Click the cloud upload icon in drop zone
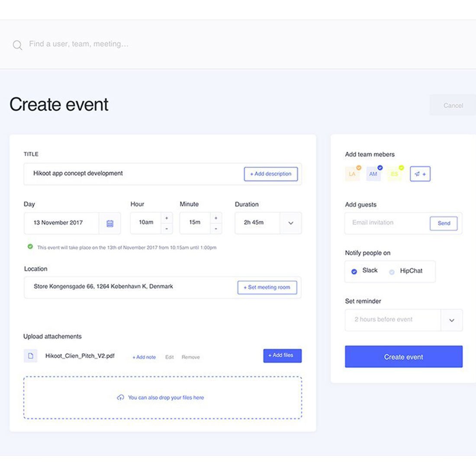This screenshot has width=476, height=462. pyautogui.click(x=121, y=397)
